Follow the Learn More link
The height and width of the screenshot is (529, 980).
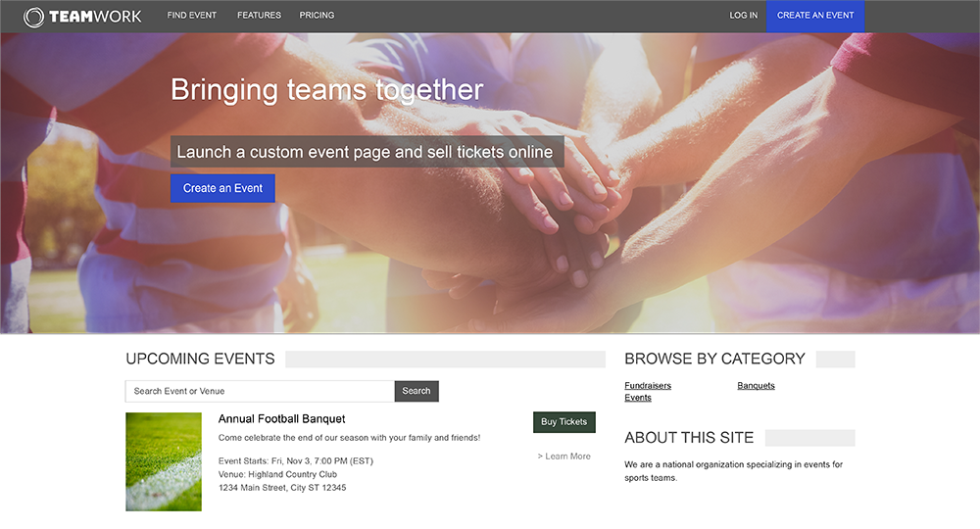[x=563, y=456]
